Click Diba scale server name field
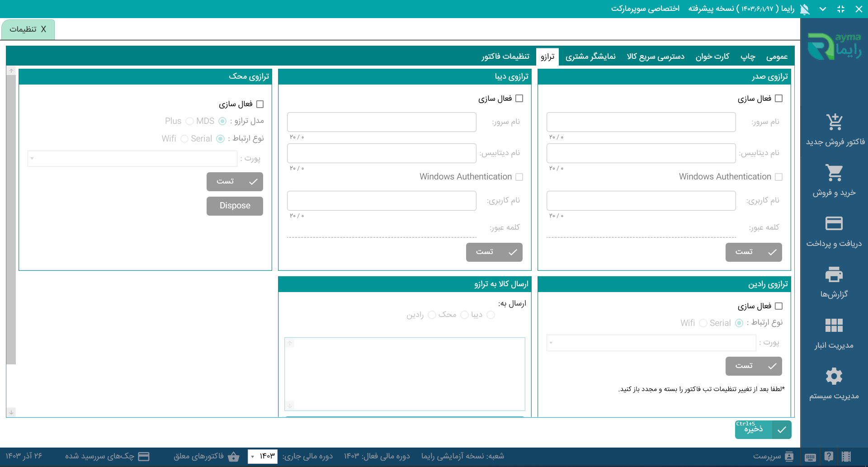The image size is (868, 467). pyautogui.click(x=382, y=122)
